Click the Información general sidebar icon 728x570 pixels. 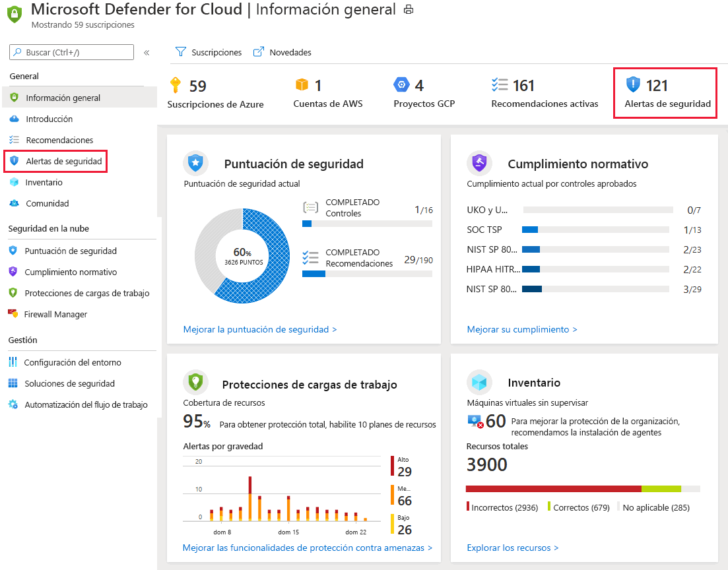coord(15,98)
